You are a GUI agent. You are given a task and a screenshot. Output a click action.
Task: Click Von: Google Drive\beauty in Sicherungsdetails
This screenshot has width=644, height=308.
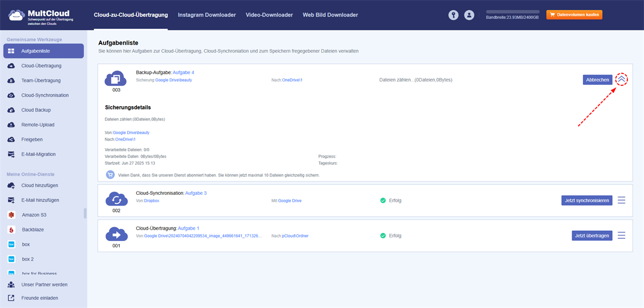pyautogui.click(x=127, y=132)
